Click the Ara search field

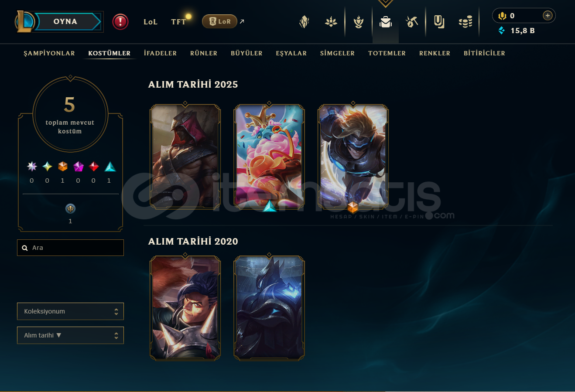coord(70,248)
